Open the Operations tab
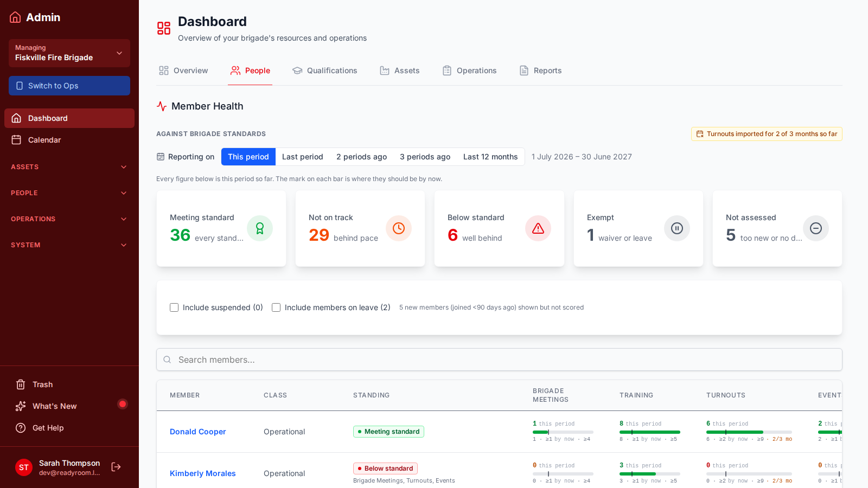 tap(470, 70)
